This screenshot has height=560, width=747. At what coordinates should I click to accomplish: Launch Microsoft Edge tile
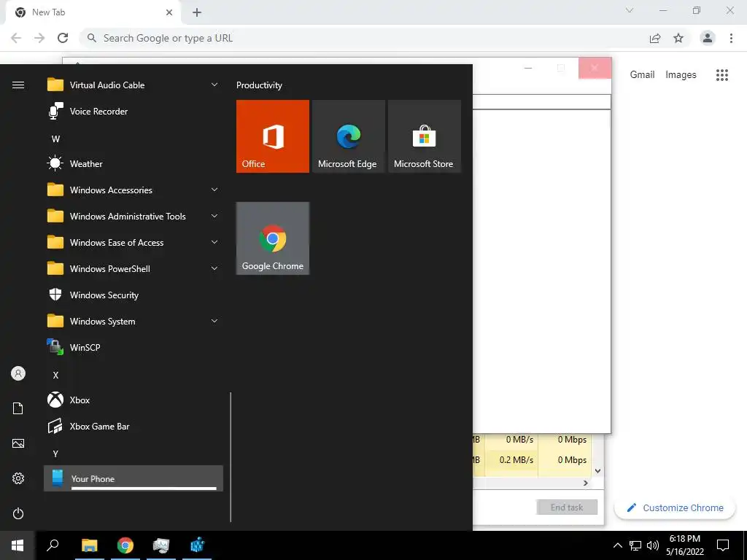[x=348, y=136]
